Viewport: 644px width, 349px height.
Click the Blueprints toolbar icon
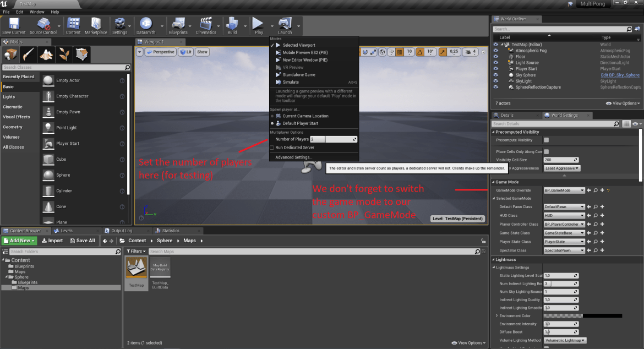[x=178, y=25]
